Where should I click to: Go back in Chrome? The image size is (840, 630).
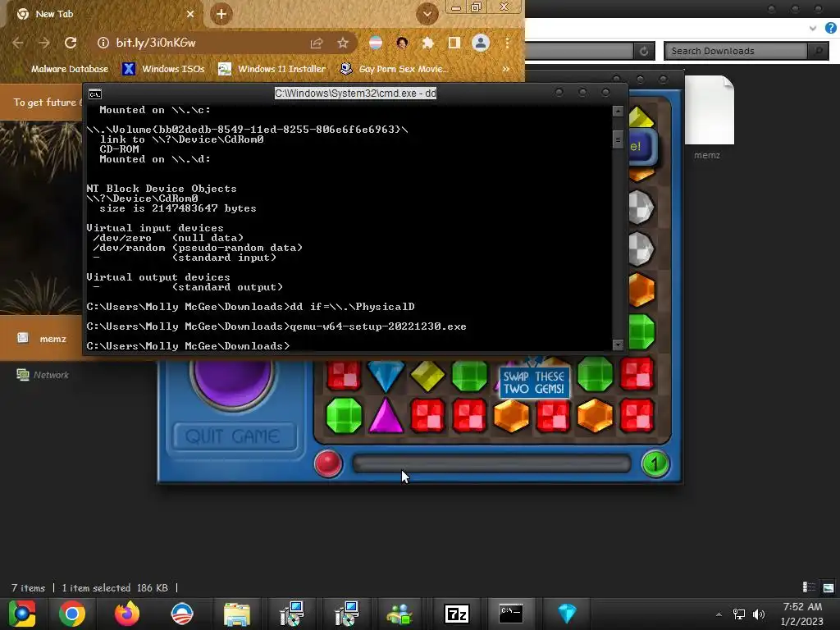(18, 43)
